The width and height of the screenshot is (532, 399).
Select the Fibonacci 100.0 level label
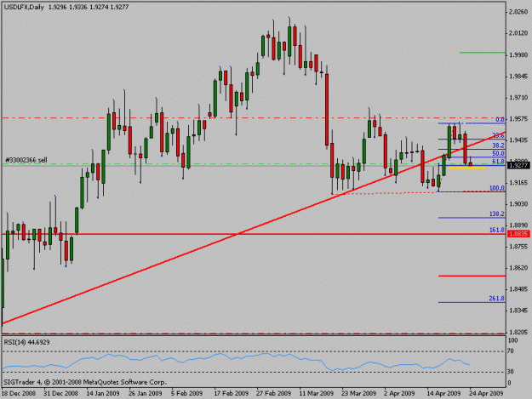[x=497, y=188]
